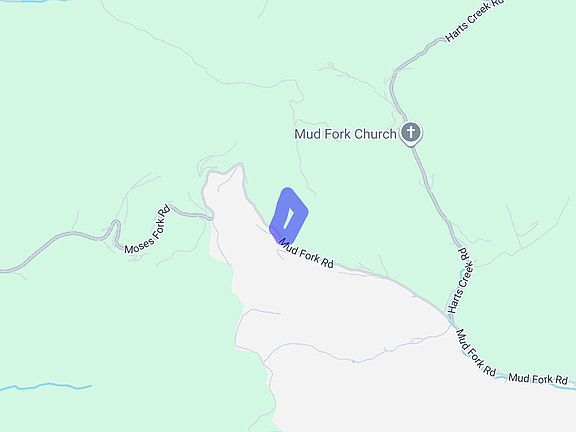The width and height of the screenshot is (576, 432).
Task: Select the Moses Fork Rd road label
Action: [147, 230]
